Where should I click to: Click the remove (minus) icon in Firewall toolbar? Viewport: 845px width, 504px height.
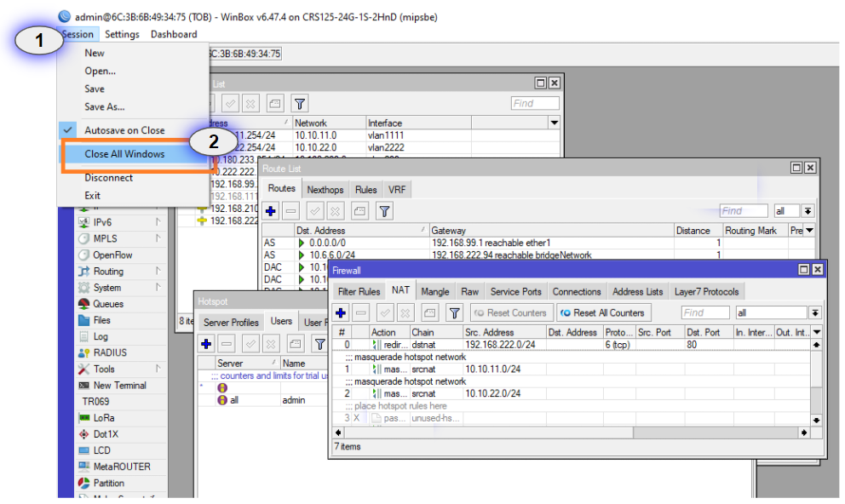point(361,312)
